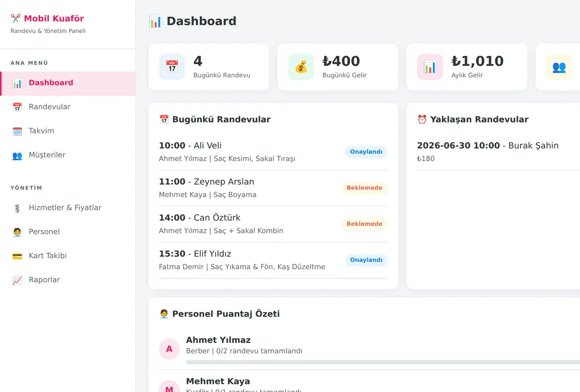Click Ahmet Yılmaz's progress bar
580x392 pixels.
tap(383, 362)
